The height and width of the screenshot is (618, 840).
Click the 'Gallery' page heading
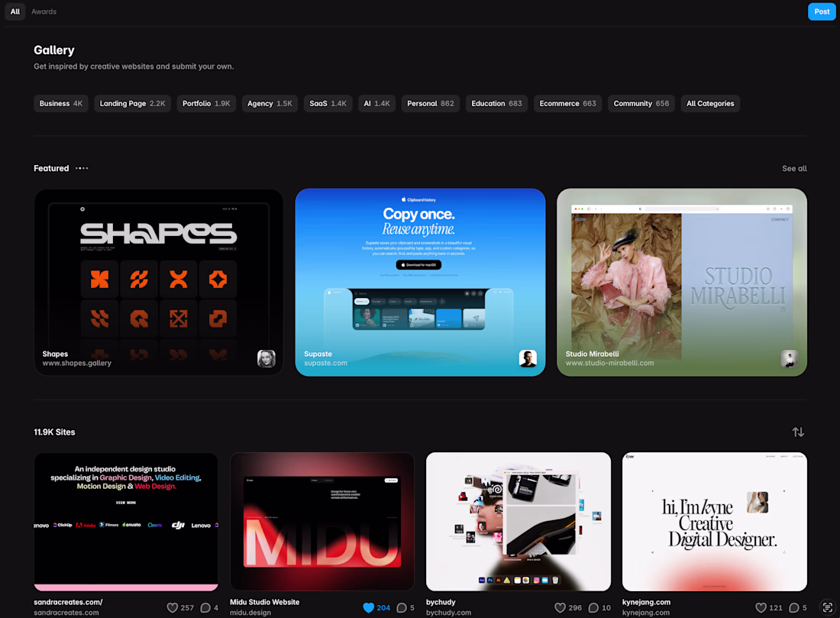tap(54, 50)
